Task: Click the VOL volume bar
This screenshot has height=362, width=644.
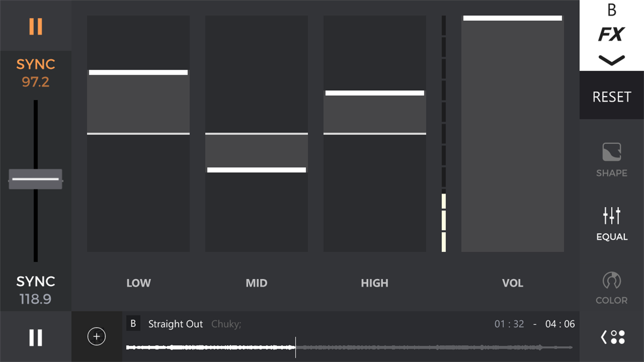Action: [x=513, y=134]
